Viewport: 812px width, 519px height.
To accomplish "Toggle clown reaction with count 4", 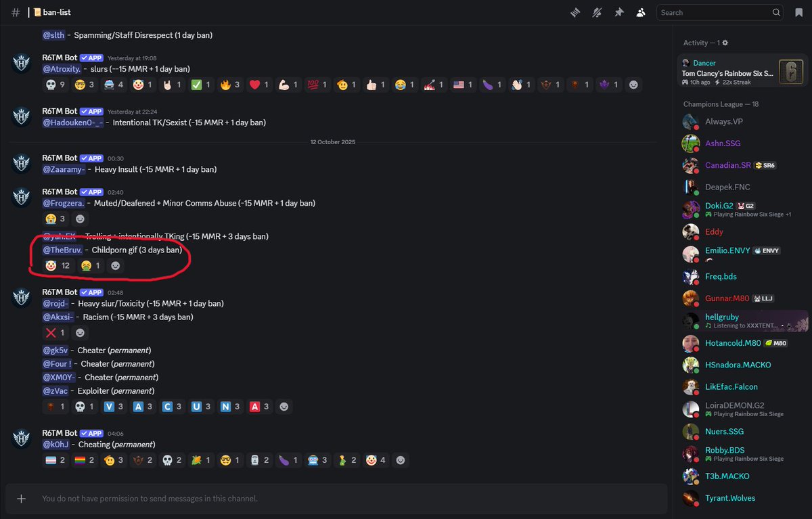I will click(377, 460).
